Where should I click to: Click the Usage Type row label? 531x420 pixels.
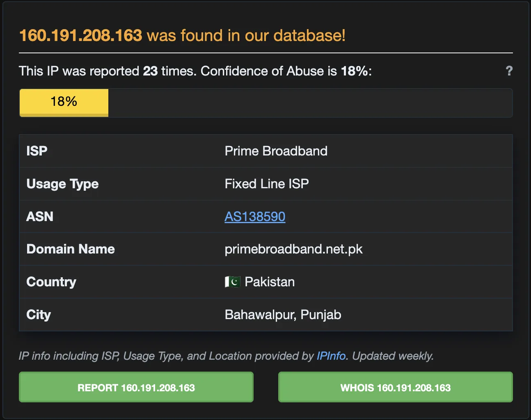coord(62,184)
